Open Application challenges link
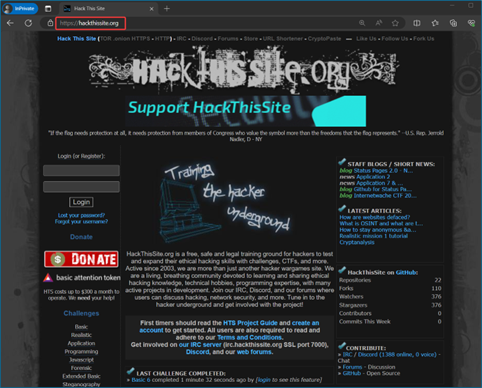Viewport: 482px width, 388px height. point(81,343)
